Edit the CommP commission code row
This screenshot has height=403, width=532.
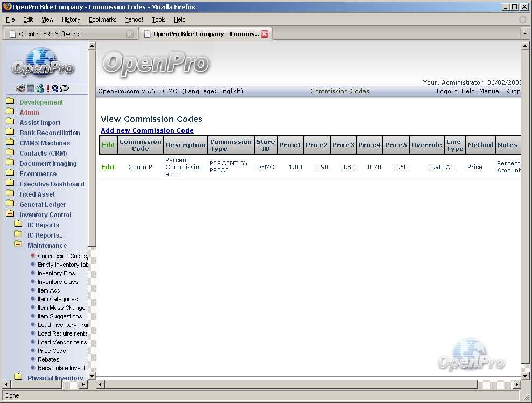click(x=108, y=167)
